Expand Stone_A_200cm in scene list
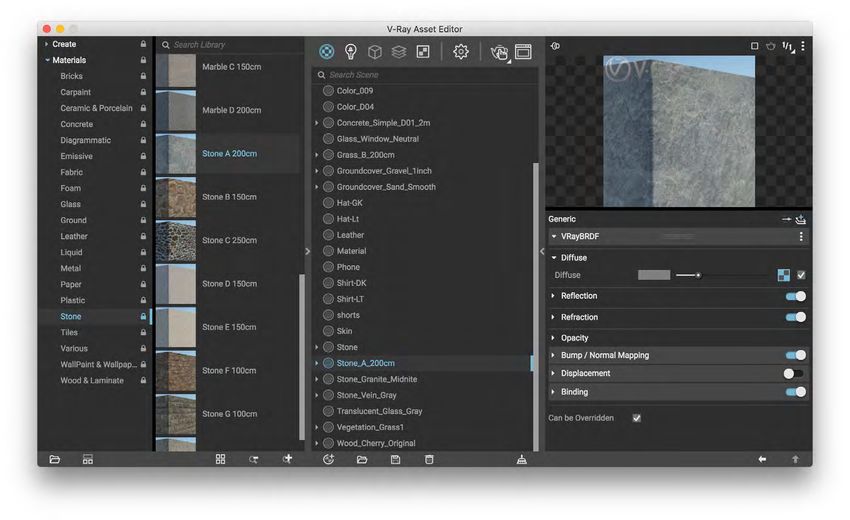 317,363
